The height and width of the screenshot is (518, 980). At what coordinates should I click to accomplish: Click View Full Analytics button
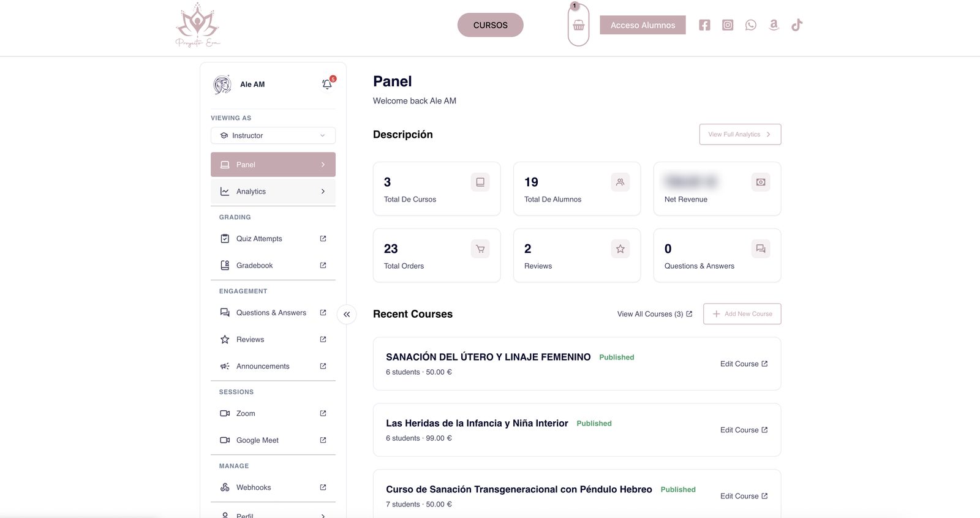pyautogui.click(x=740, y=134)
